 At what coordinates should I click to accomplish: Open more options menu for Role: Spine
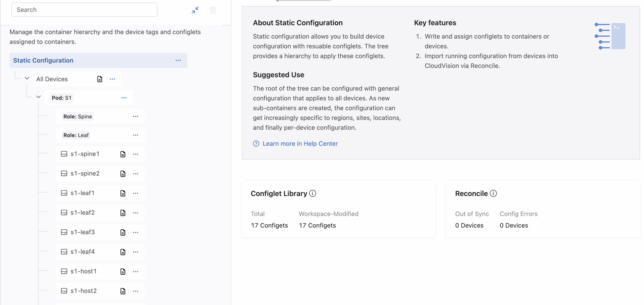pos(135,117)
